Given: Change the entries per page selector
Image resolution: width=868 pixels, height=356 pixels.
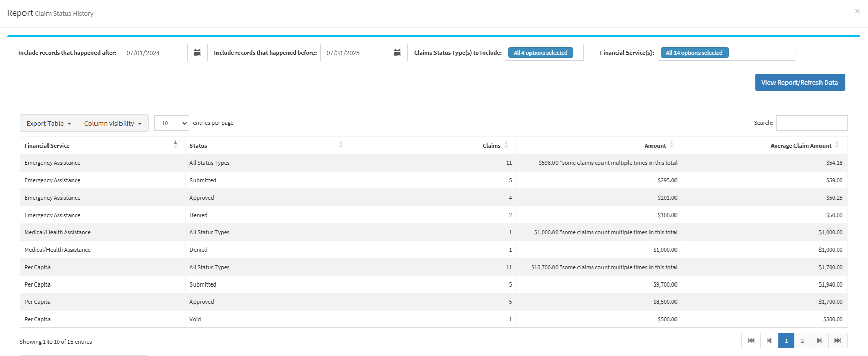Looking at the screenshot, I should tap(172, 123).
